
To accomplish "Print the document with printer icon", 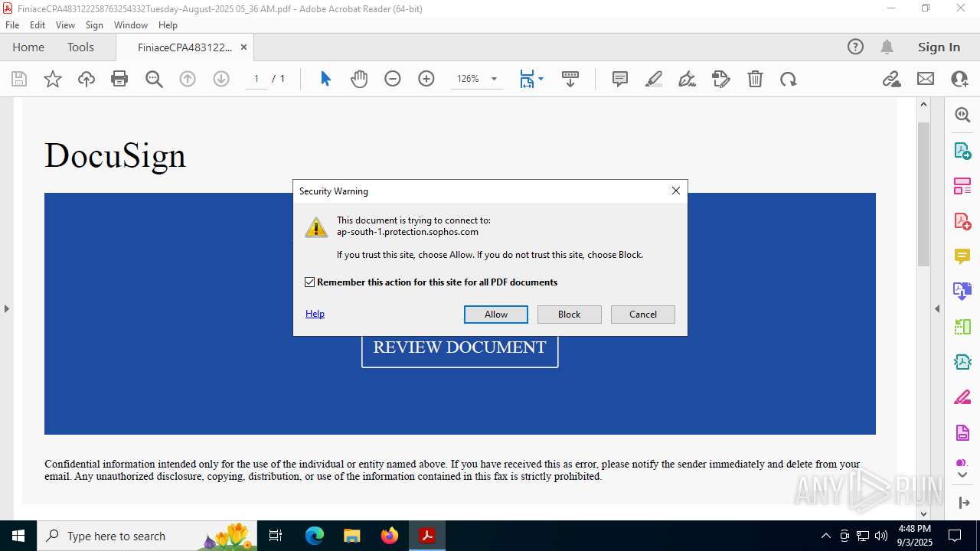I will click(119, 79).
